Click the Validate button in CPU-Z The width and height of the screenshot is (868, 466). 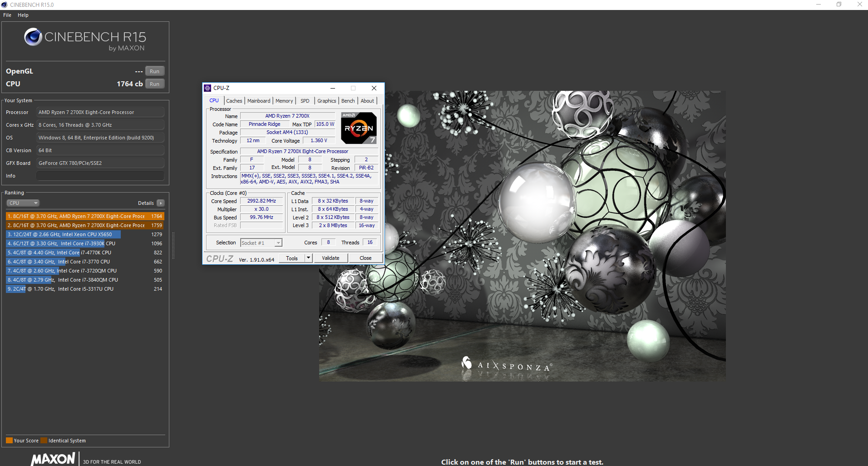pos(330,258)
